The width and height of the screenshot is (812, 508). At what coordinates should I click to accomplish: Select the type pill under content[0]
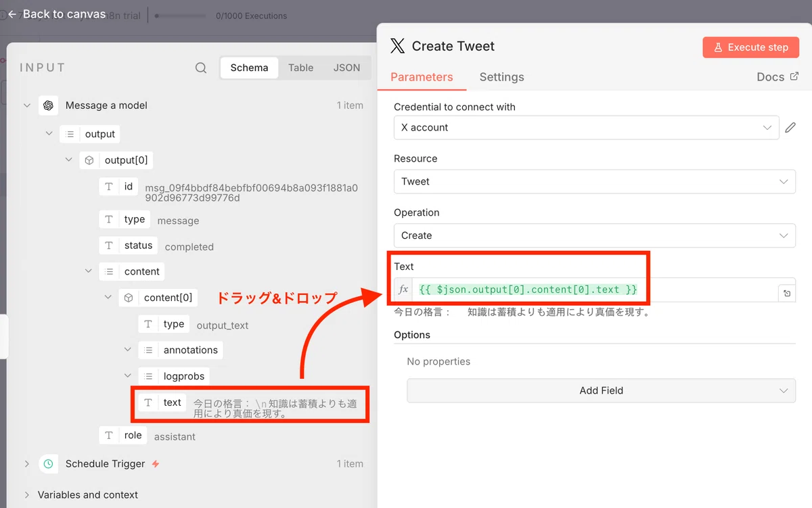click(x=164, y=324)
